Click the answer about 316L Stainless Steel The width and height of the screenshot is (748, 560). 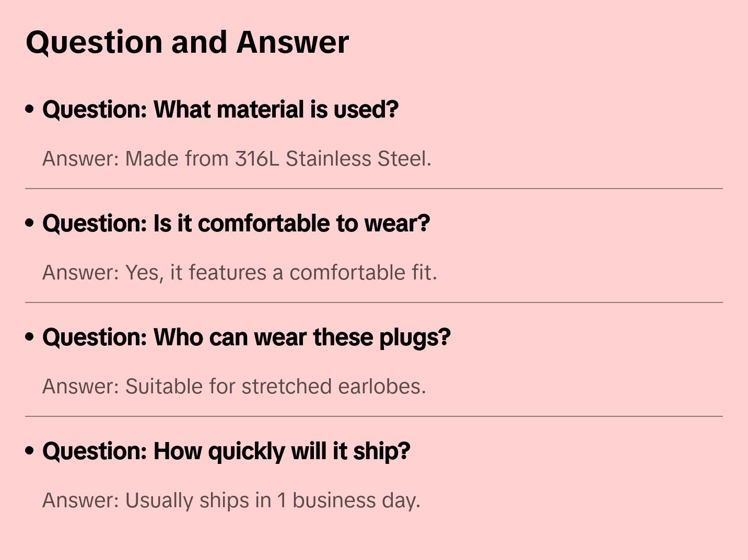[x=237, y=159]
